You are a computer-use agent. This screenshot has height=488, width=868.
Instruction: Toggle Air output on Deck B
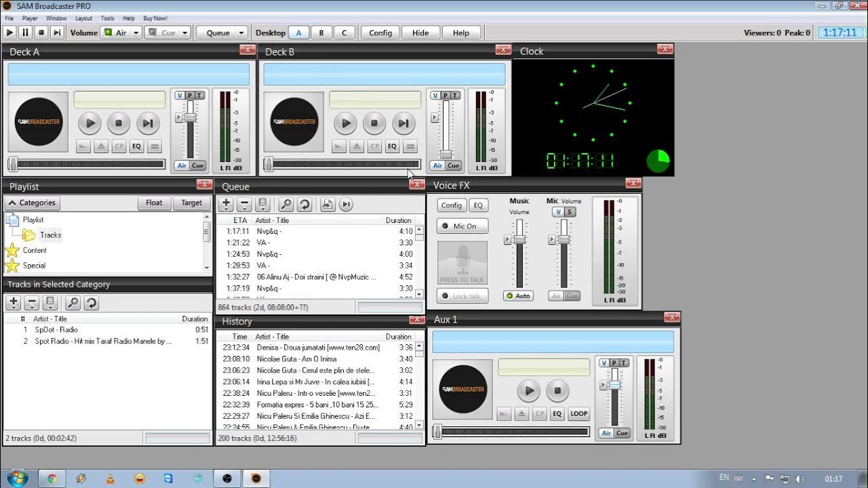[437, 165]
